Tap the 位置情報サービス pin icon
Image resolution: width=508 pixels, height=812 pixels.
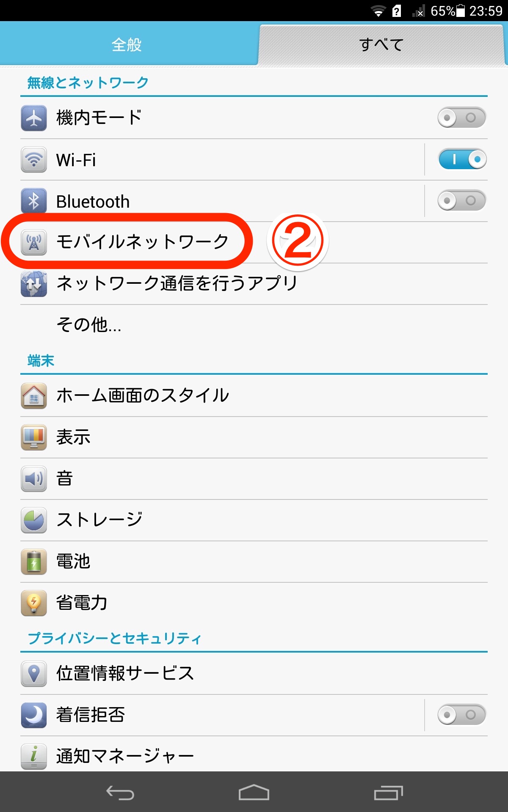34,674
